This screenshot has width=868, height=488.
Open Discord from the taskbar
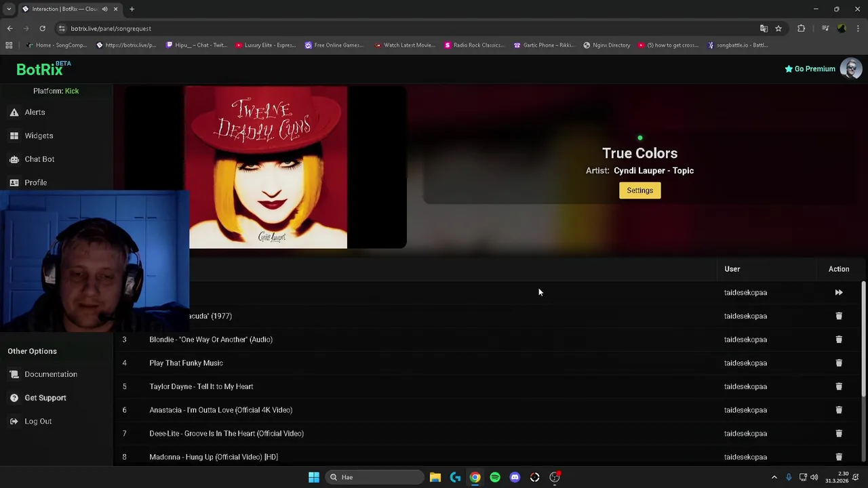(515, 477)
